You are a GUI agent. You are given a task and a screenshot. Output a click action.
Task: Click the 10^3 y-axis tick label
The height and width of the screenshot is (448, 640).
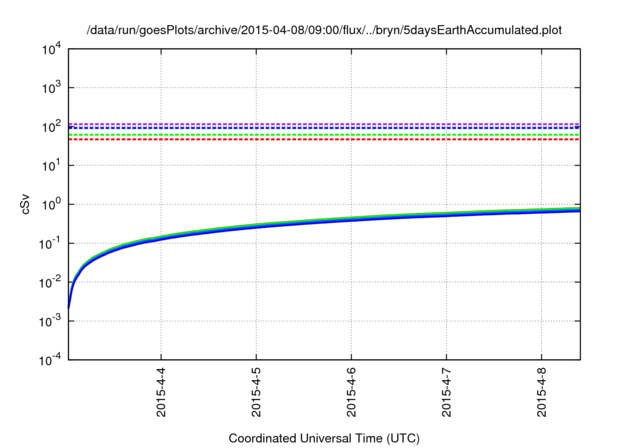pyautogui.click(x=52, y=88)
